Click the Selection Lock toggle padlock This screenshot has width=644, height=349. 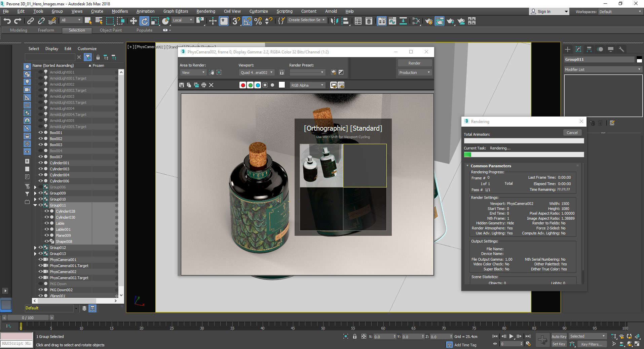354,336
